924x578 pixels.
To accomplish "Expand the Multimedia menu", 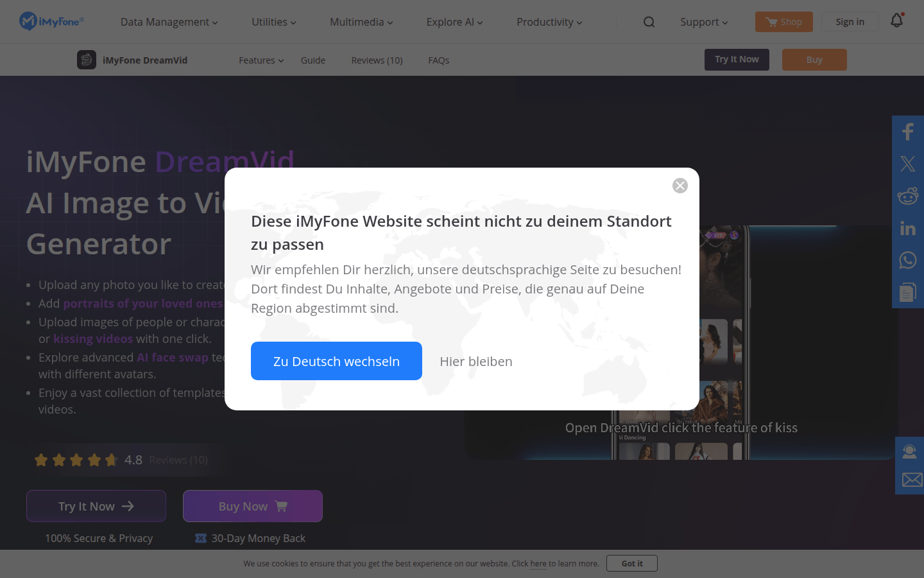I will [x=361, y=22].
